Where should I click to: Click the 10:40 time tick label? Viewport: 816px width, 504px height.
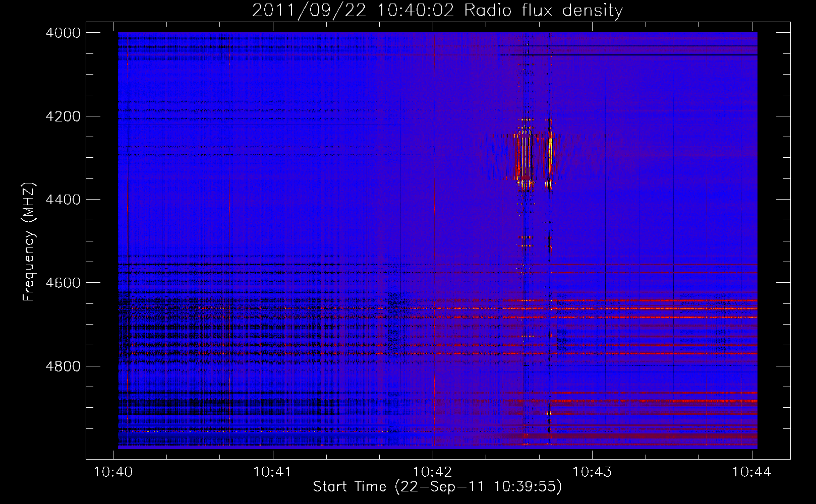[113, 472]
